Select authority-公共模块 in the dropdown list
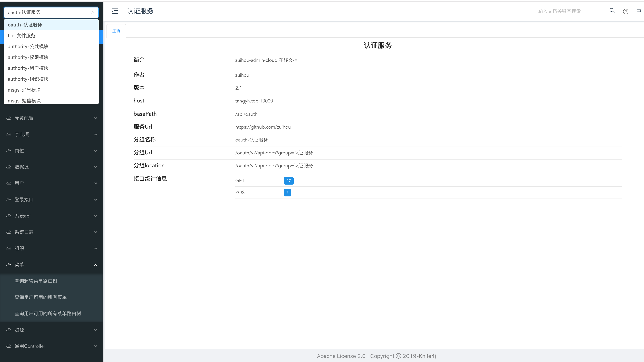This screenshot has width=644, height=362. click(51, 46)
